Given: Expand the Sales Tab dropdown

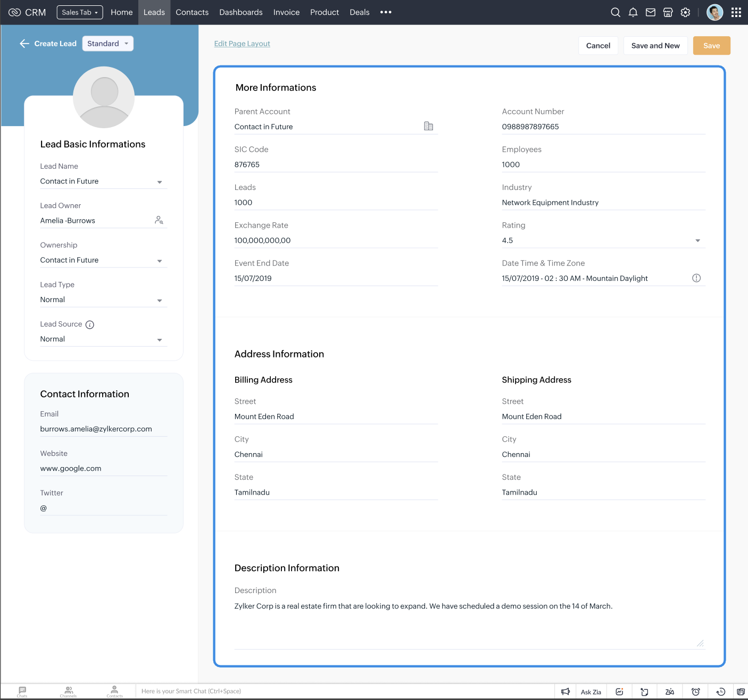Looking at the screenshot, I should pyautogui.click(x=79, y=12).
